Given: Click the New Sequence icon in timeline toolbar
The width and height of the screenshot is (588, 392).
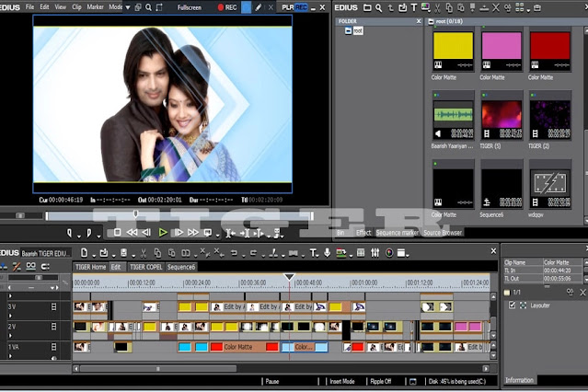Looking at the screenshot, I should click(x=85, y=253).
